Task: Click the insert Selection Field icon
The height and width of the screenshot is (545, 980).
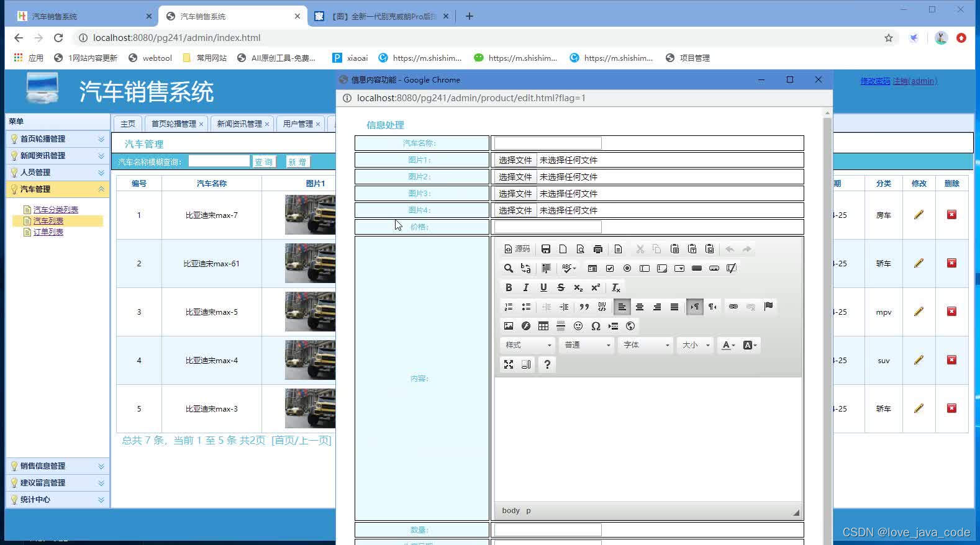Action: click(679, 268)
